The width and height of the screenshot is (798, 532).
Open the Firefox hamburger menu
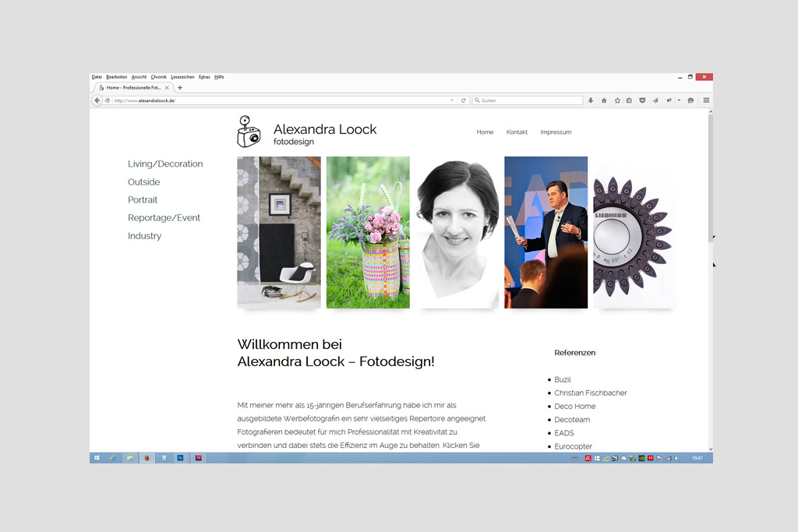point(706,100)
